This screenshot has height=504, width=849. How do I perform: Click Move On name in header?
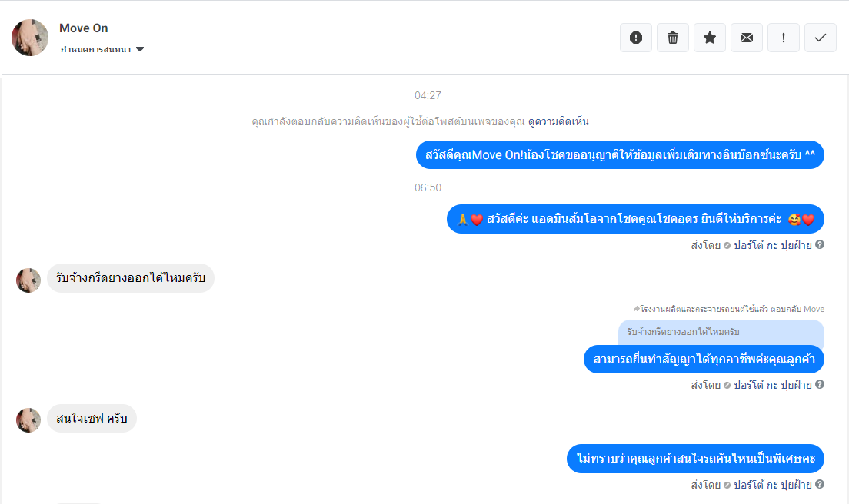[83, 28]
